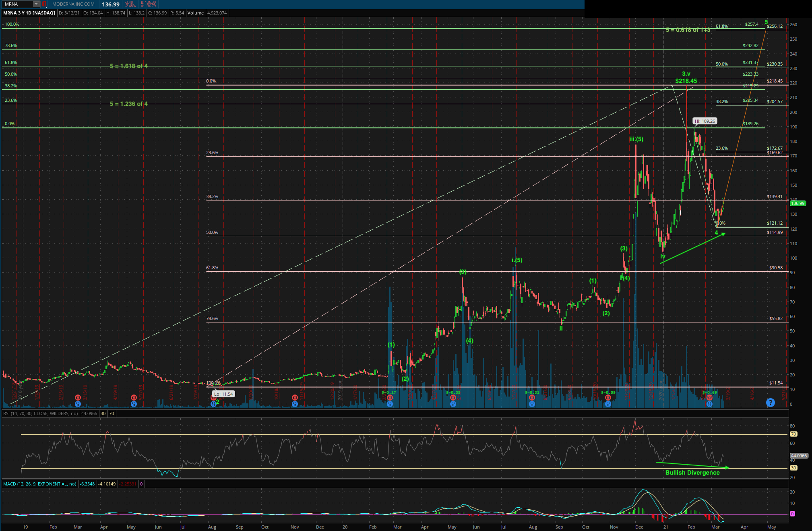This screenshot has height=531, width=812.
Task: Click the $139.41 Fibonacci price label
Action: coord(775,196)
